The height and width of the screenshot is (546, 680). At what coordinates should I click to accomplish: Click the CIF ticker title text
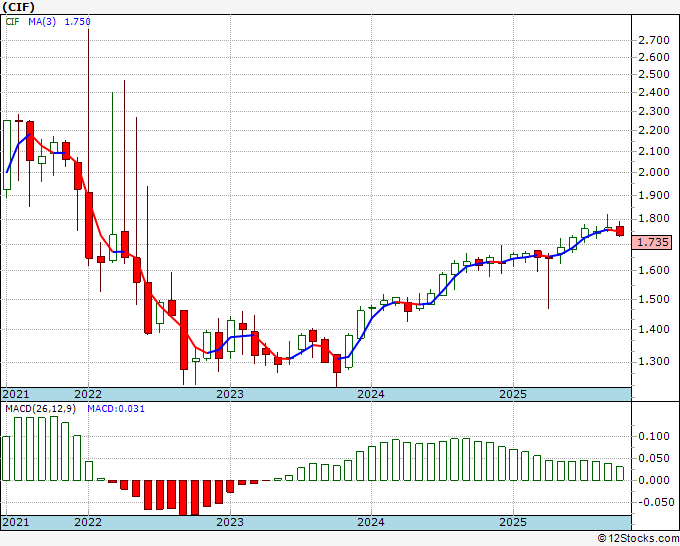(19, 7)
